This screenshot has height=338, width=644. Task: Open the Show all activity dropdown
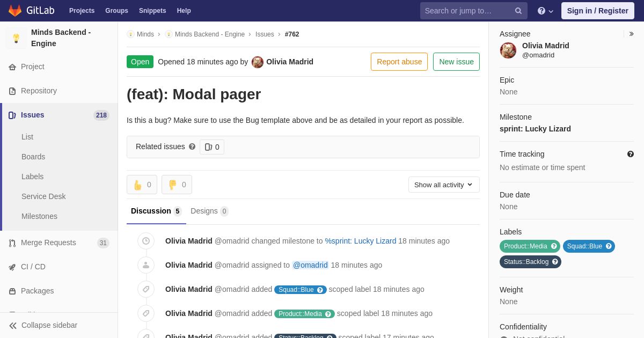point(444,185)
